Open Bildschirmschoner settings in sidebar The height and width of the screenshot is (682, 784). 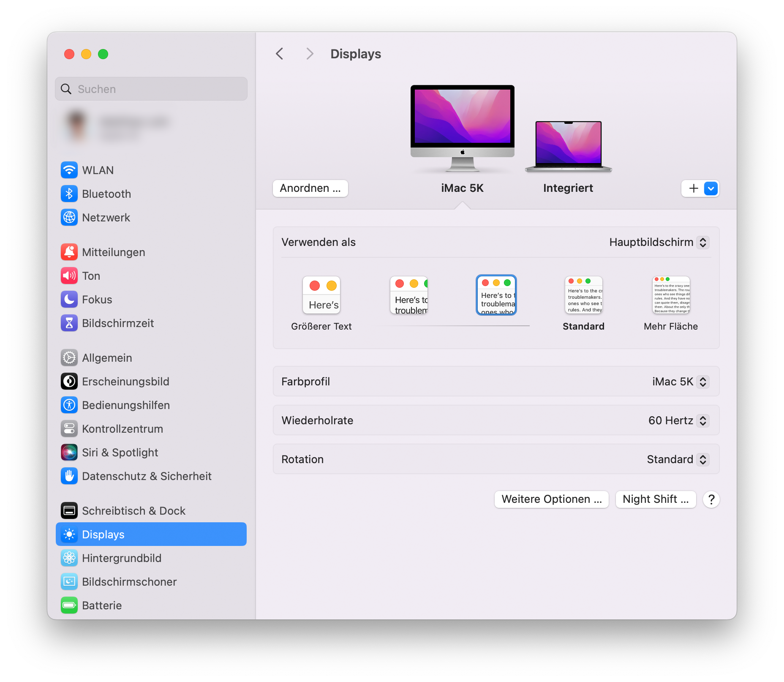point(151,582)
